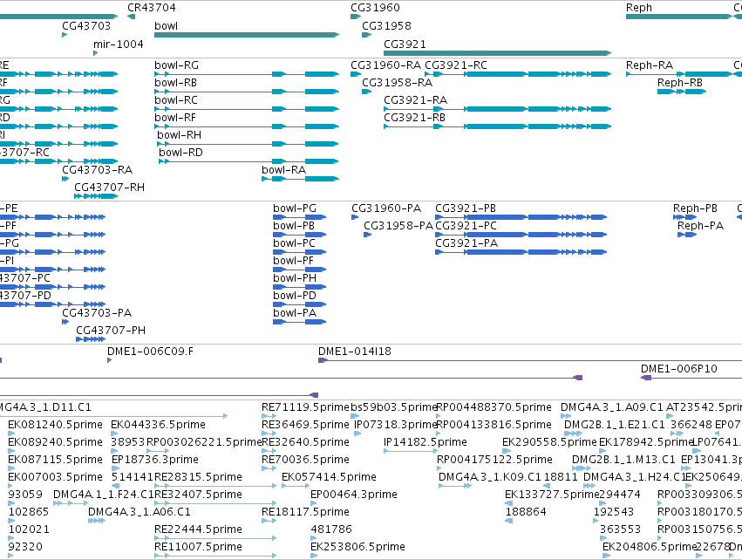Viewport: 742px width, 560px height.
Task: Click BAC clone DME1-006P10
Action: tap(691, 378)
